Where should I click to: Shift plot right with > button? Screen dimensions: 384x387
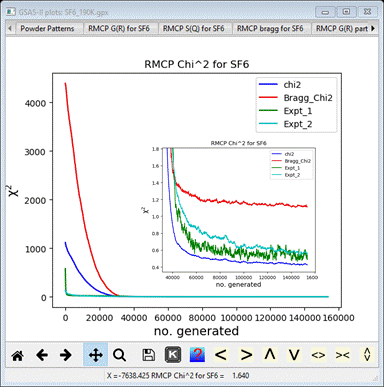pyautogui.click(x=246, y=355)
